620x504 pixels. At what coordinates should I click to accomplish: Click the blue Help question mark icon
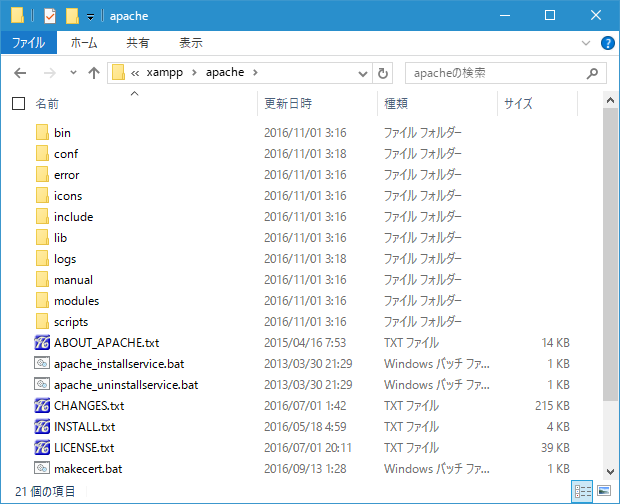607,43
